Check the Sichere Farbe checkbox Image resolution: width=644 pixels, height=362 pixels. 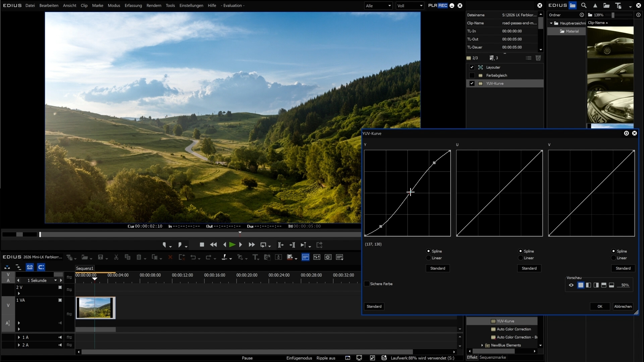[367, 284]
